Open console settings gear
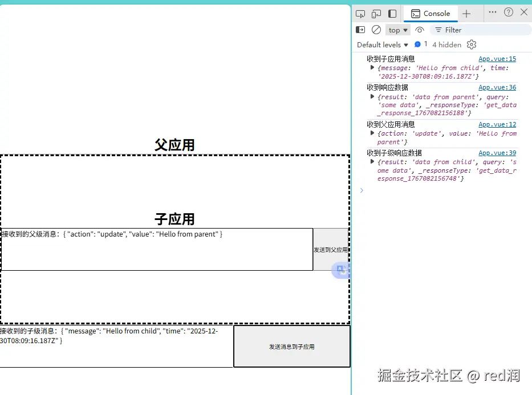The image size is (532, 395). pos(471,44)
